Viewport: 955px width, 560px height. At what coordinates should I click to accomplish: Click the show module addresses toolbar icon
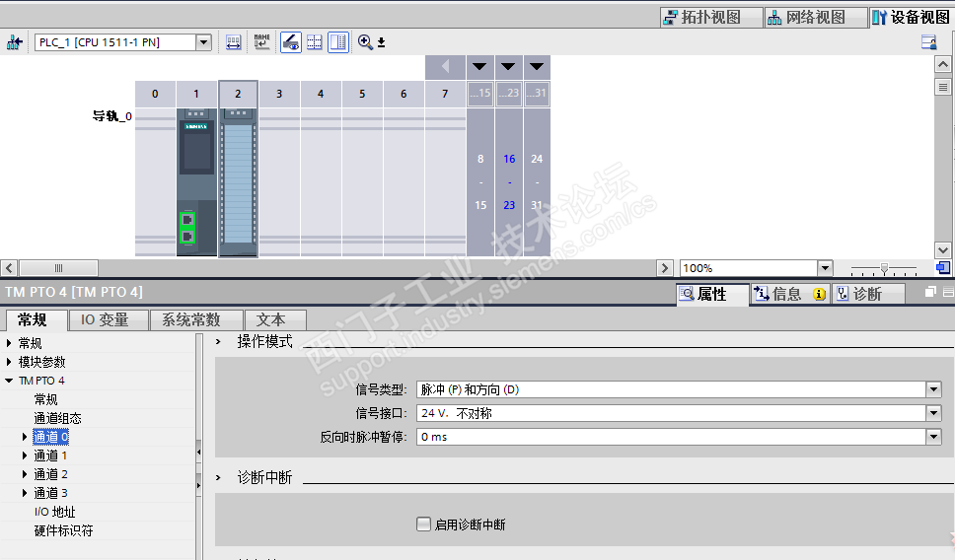233,42
